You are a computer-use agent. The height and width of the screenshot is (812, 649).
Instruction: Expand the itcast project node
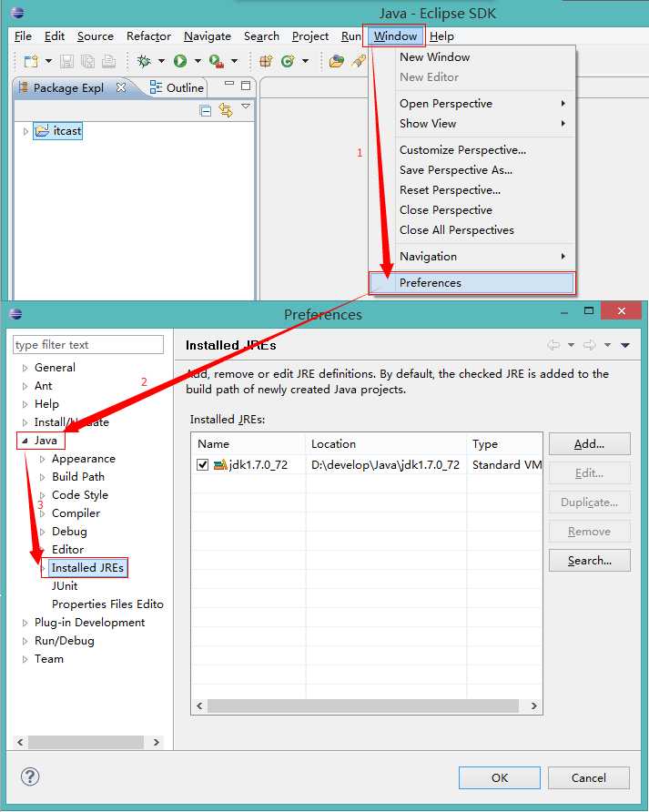tap(25, 131)
